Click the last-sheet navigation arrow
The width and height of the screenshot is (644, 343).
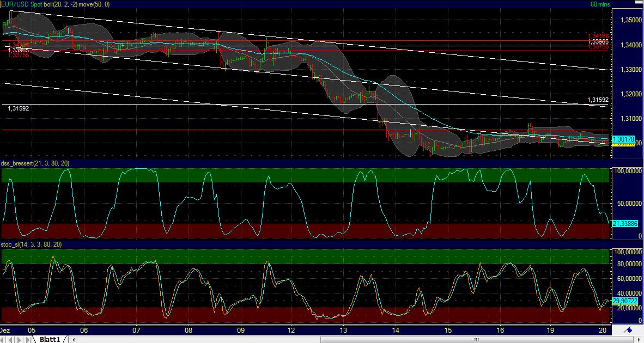pyautogui.click(x=28, y=338)
